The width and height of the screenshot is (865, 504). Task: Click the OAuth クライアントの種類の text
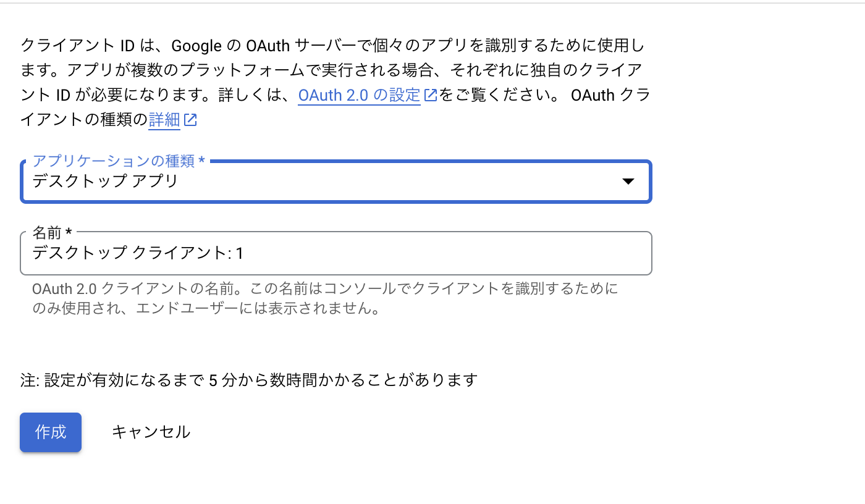[335, 107]
